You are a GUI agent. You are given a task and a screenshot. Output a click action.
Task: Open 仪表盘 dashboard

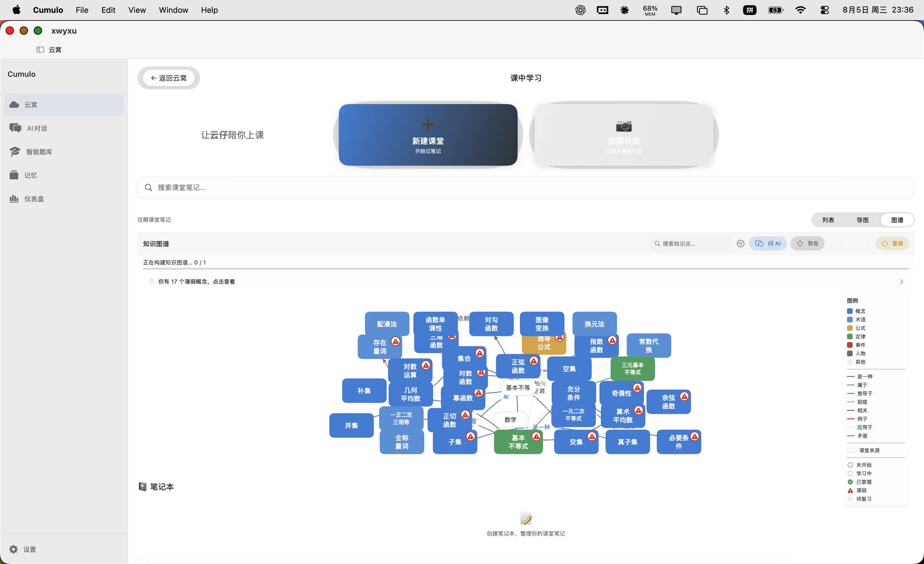[64, 199]
